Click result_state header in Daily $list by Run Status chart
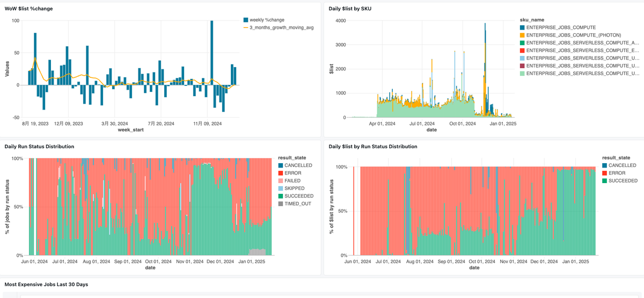The width and height of the screenshot is (644, 298). (x=617, y=157)
